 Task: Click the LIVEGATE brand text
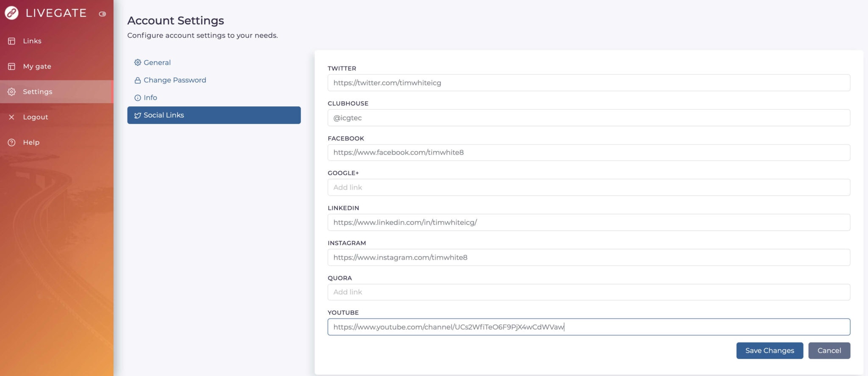[x=56, y=13]
